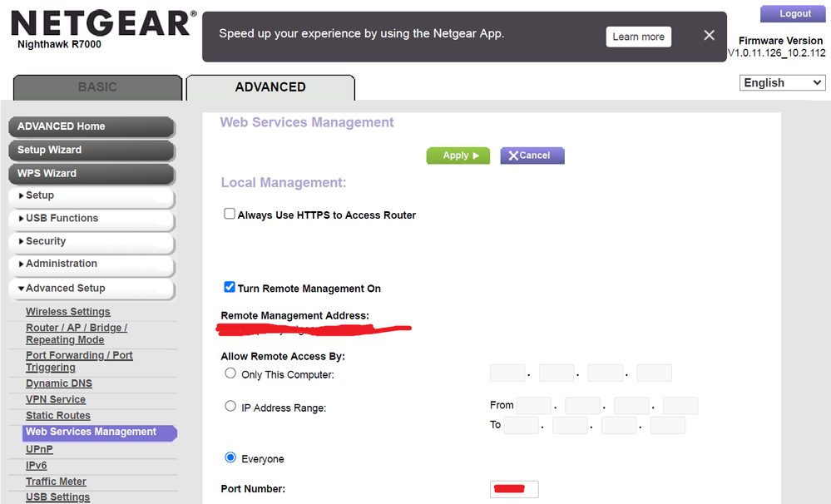Open Traffic Meter page
The height and width of the screenshot is (504, 831).
click(56, 482)
